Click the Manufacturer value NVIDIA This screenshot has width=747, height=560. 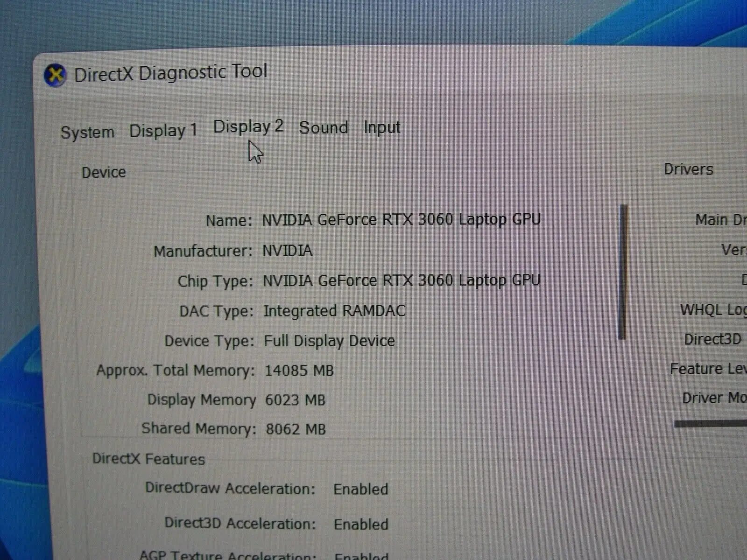click(x=287, y=251)
